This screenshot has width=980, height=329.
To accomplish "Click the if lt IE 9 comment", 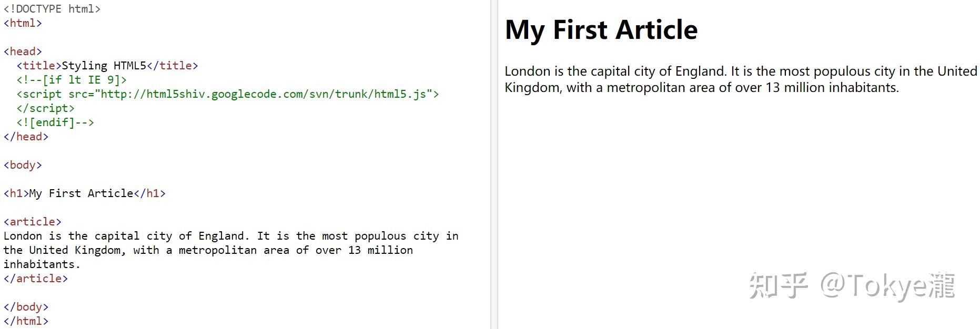I will [x=72, y=80].
